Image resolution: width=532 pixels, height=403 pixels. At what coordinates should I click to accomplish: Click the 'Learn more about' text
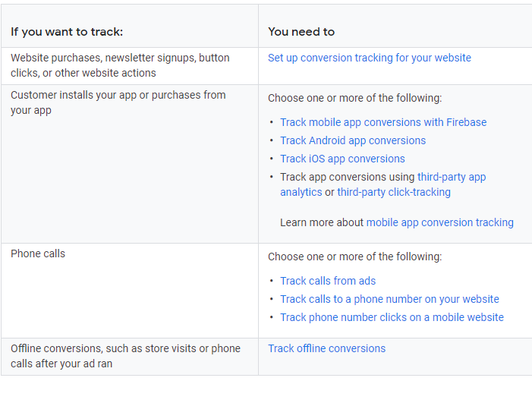(322, 222)
